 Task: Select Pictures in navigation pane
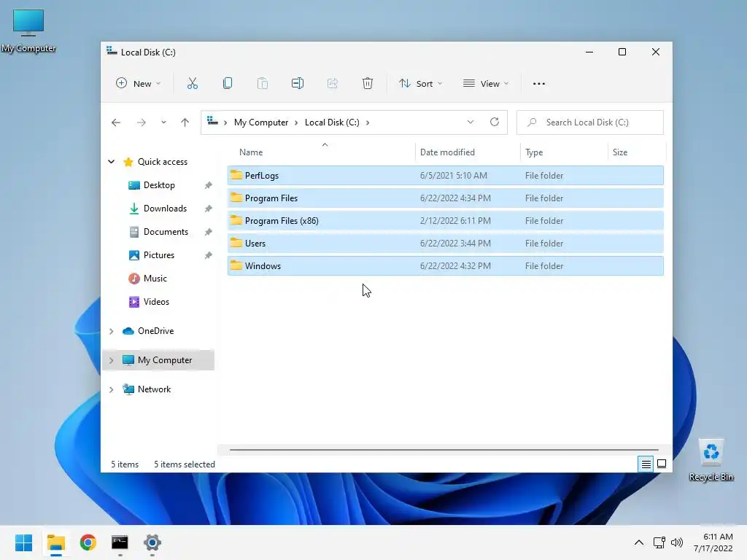pyautogui.click(x=158, y=255)
